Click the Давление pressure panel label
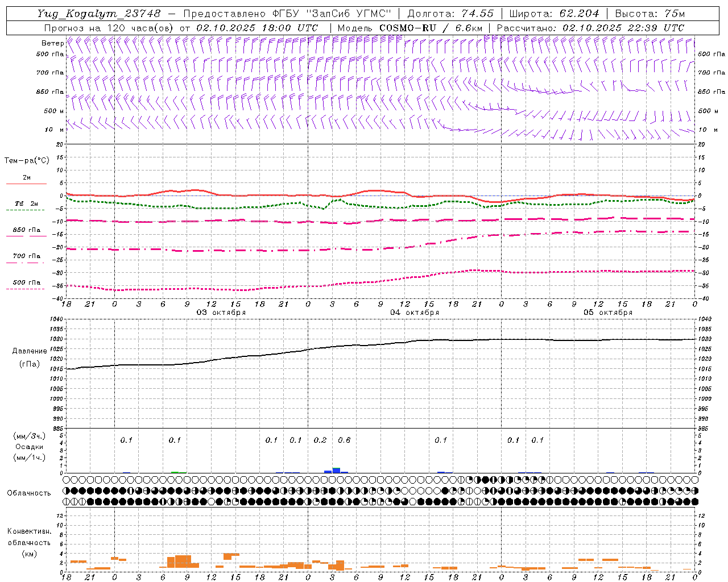728x582 pixels. pos(30,351)
